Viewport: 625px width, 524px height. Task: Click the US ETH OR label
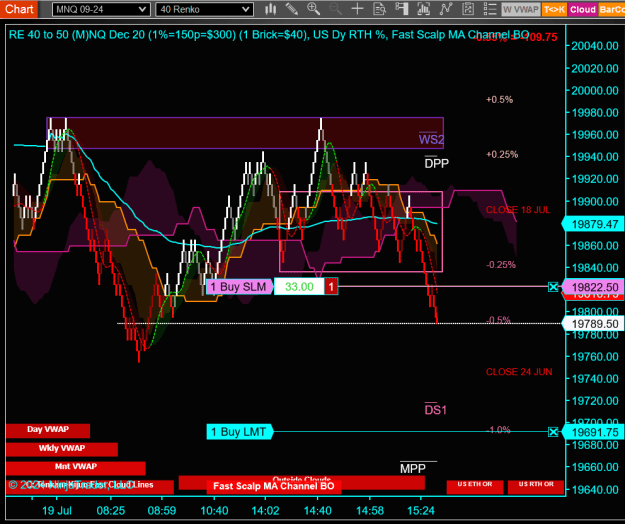475,487
